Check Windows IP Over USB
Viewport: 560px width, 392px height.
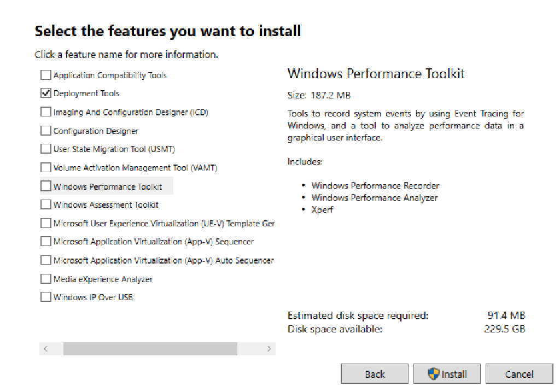(46, 297)
